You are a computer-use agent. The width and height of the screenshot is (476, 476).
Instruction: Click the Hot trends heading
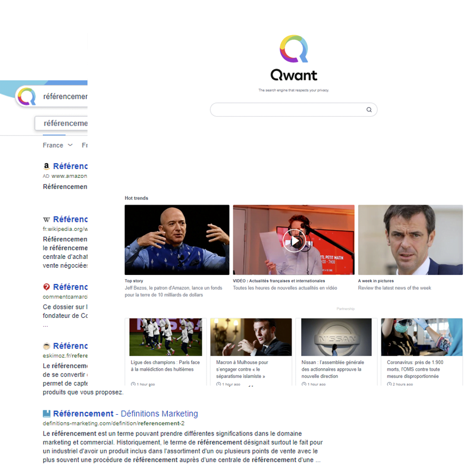[x=136, y=198]
